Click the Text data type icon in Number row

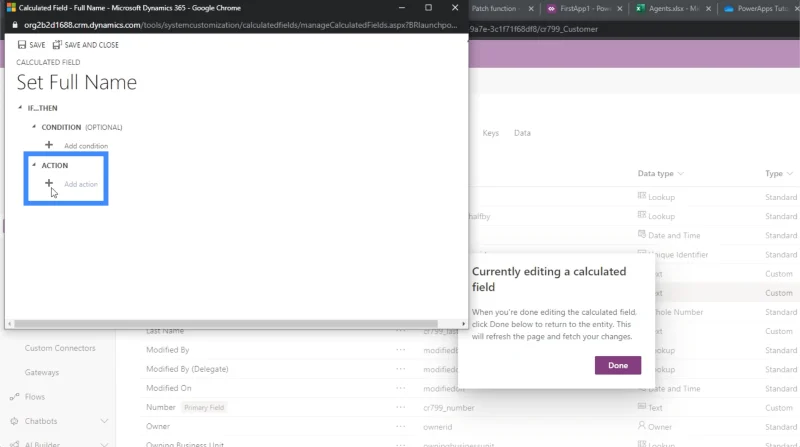[x=642, y=407]
